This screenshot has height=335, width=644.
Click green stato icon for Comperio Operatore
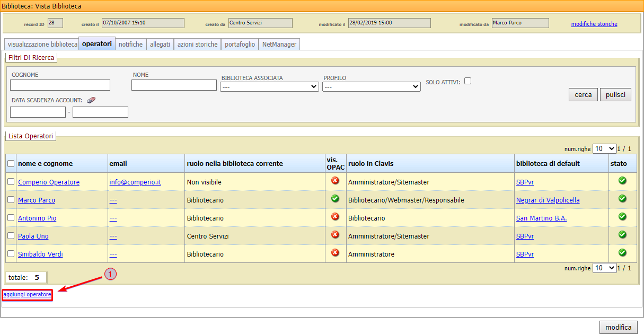pyautogui.click(x=622, y=181)
